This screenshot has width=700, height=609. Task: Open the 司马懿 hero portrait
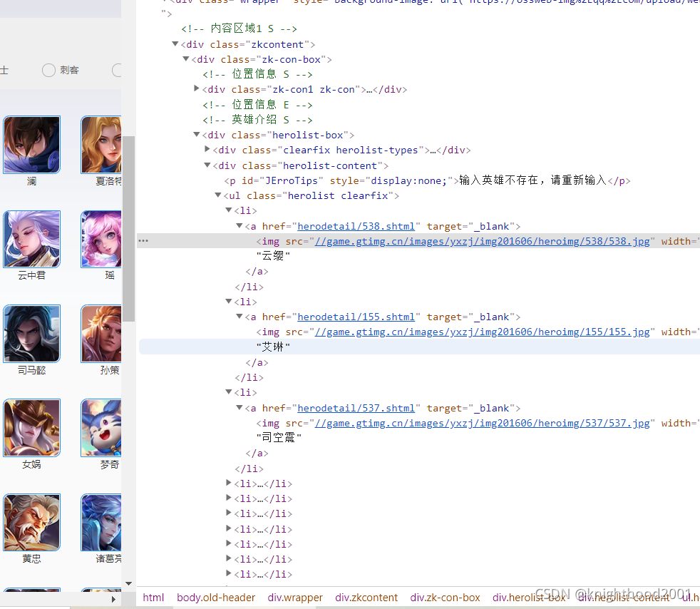(x=31, y=334)
